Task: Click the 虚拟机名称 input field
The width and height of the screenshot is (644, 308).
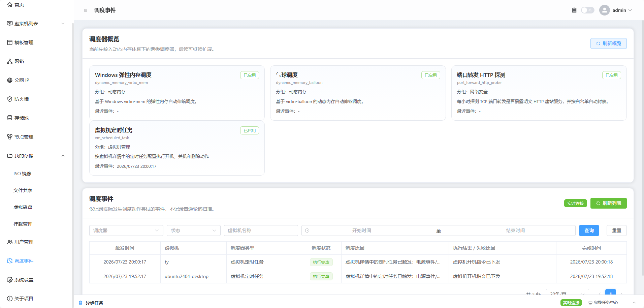Action: point(261,230)
